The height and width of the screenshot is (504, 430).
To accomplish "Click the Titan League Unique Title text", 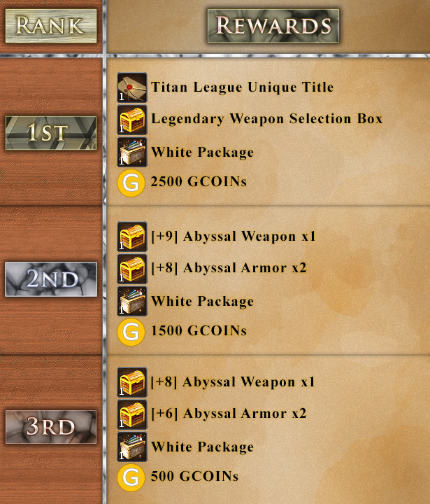I will 243,87.
